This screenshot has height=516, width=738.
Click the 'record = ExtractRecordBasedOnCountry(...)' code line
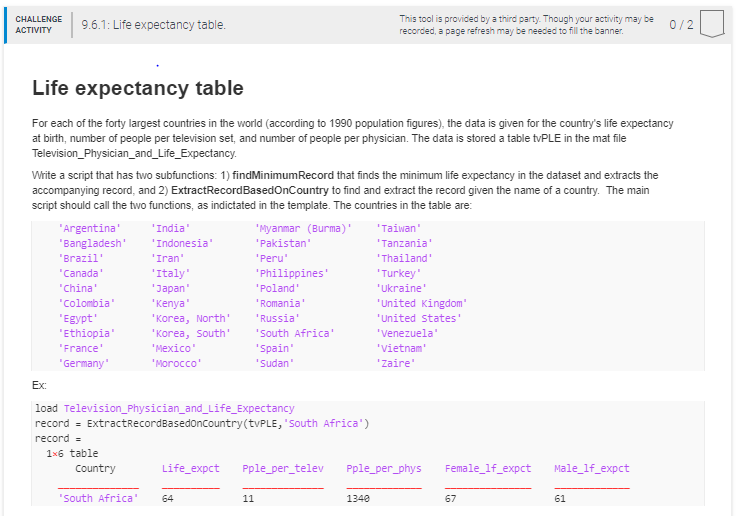coord(202,423)
